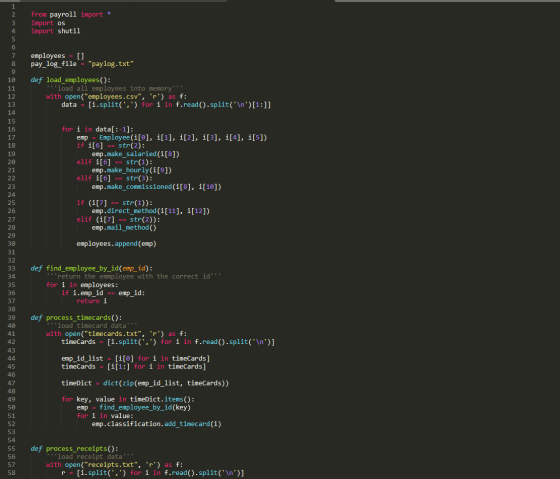Screen dimensions: 560x479
Task: Click the "paylog.txt" string literal
Action: click(x=111, y=64)
